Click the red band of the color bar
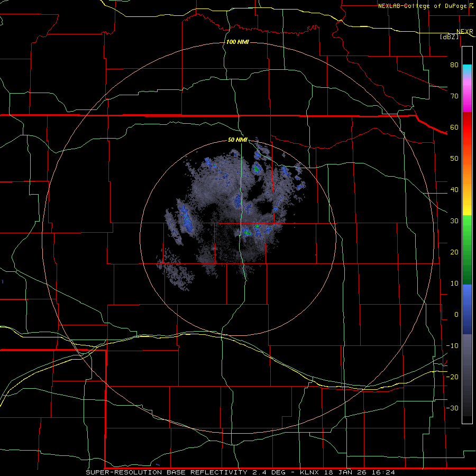 [467, 127]
